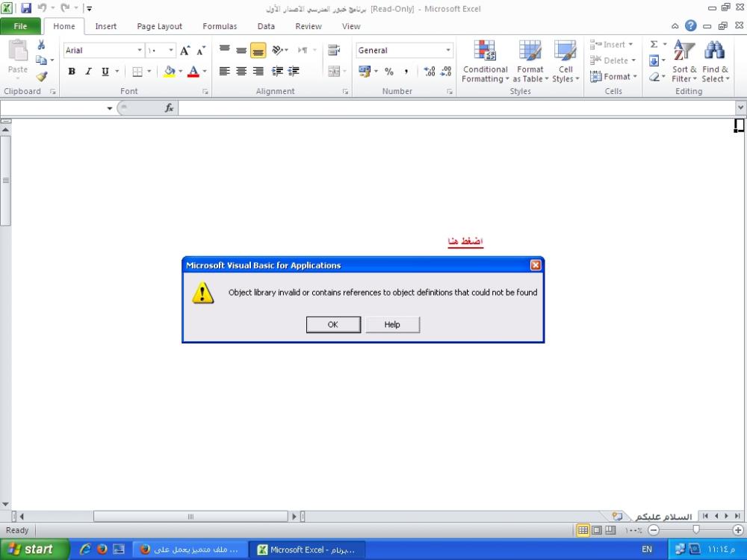Click the Insert Function fx icon
The width and height of the screenshot is (747, 560).
(169, 108)
